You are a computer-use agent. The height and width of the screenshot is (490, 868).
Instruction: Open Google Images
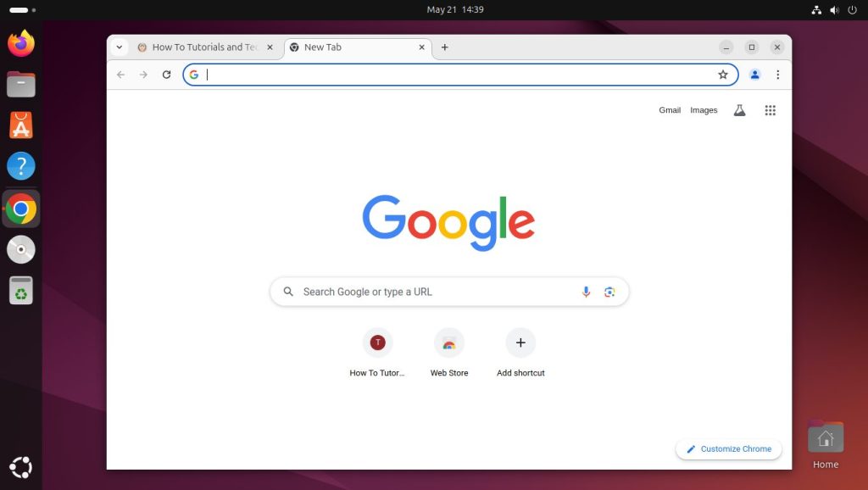[704, 110]
